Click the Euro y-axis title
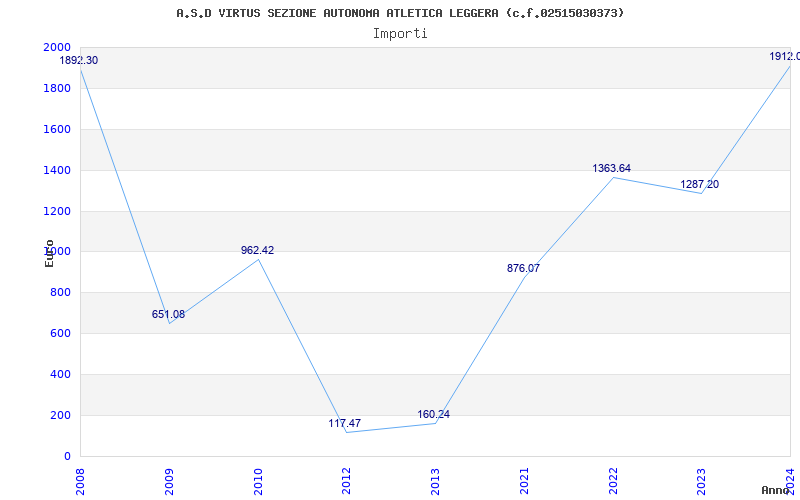Image resolution: width=800 pixels, height=500 pixels. 49,253
